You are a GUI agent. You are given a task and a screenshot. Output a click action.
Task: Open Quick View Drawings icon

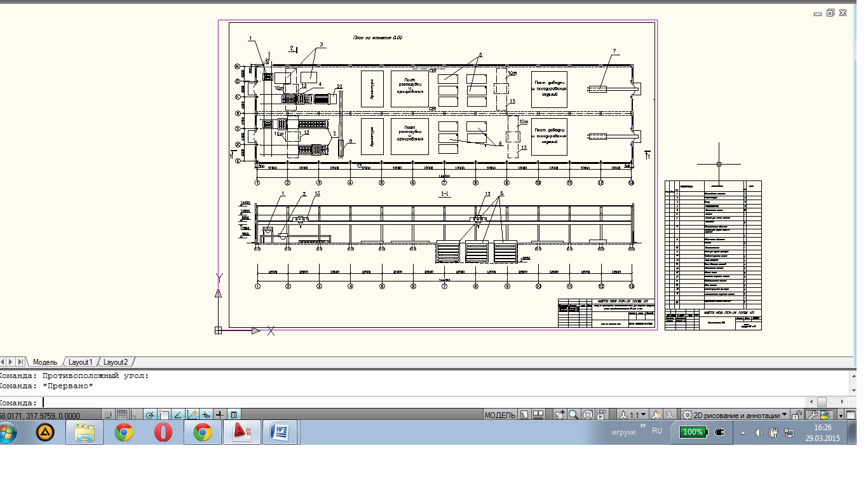[x=538, y=415]
